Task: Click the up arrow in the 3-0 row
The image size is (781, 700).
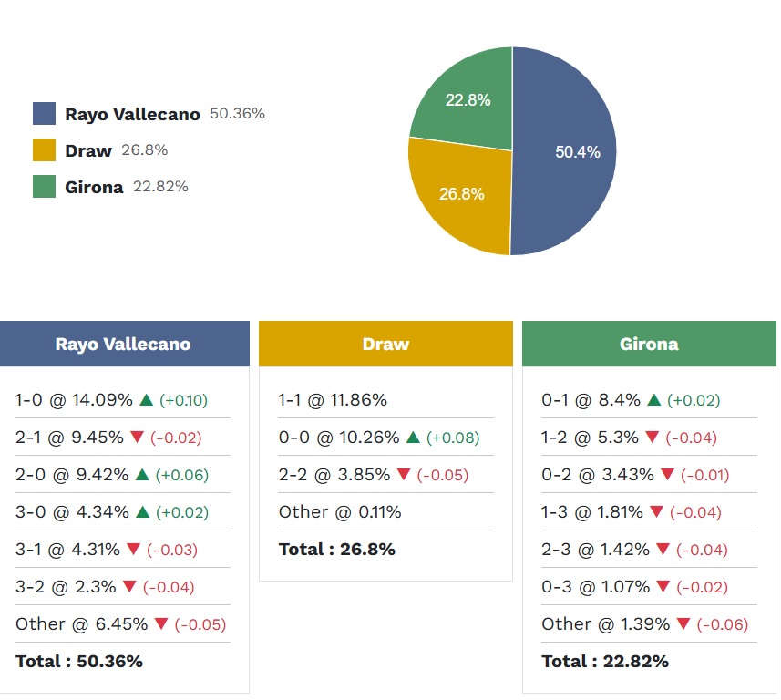Action: tap(143, 511)
